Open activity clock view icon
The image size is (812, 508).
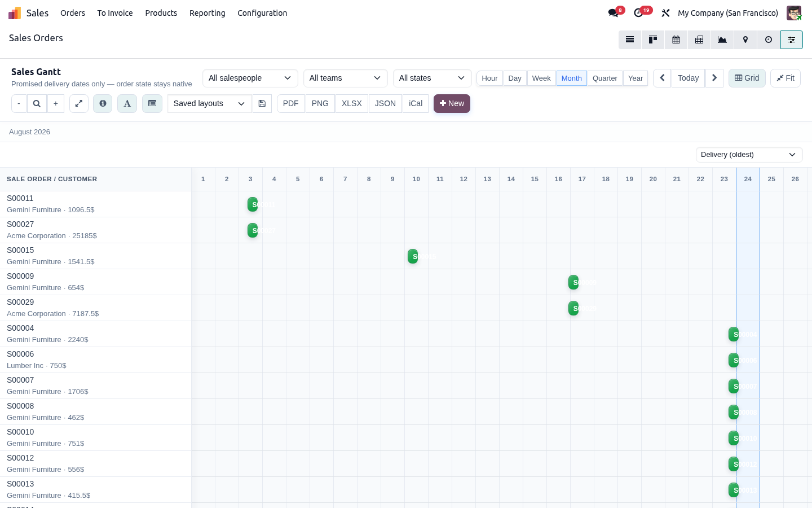point(769,40)
